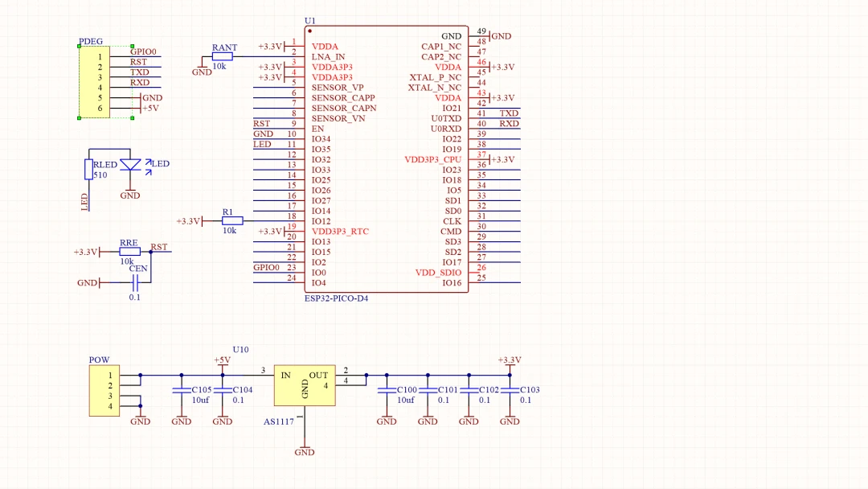Click the IO16 pin name
This screenshot has height=489, width=868.
point(452,283)
